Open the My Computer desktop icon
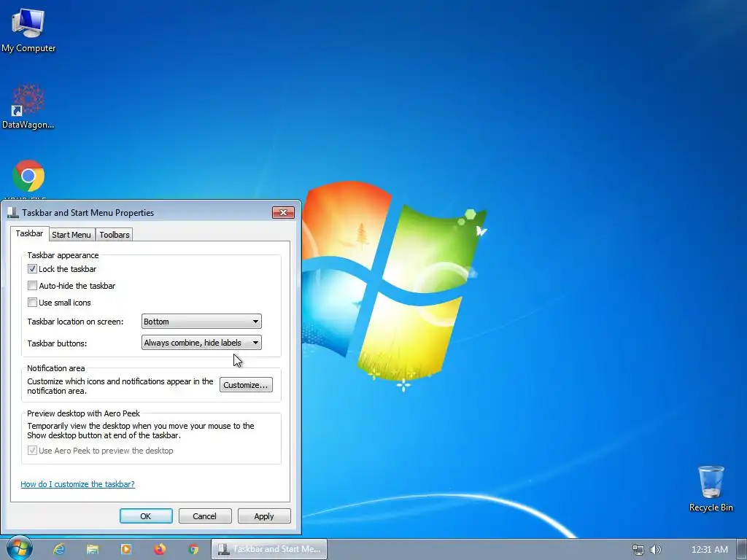 28,29
